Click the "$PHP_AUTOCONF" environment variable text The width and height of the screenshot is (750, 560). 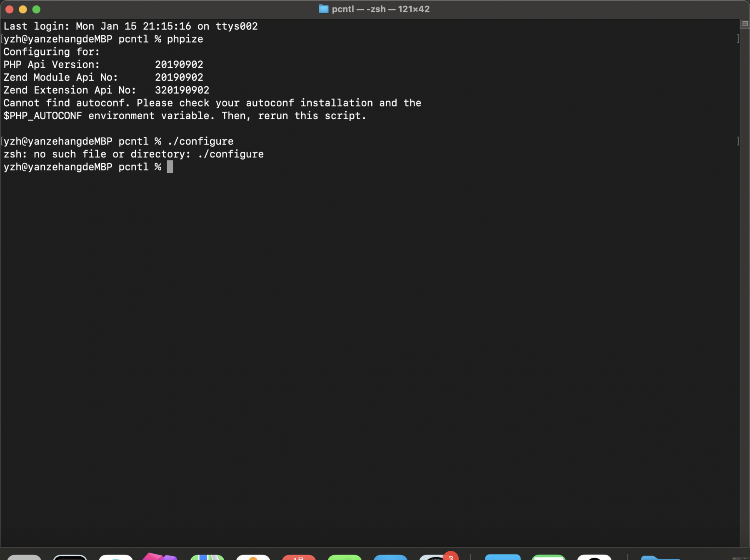click(x=42, y=116)
